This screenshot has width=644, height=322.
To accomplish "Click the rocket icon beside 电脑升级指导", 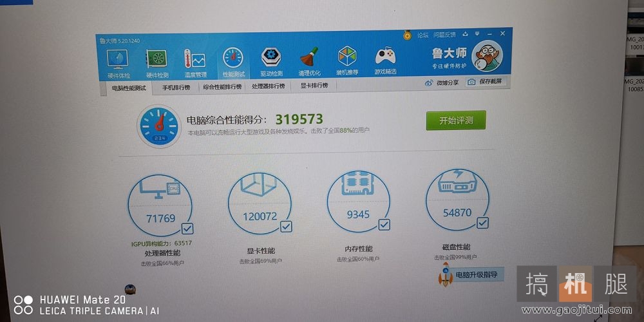I will (x=445, y=275).
